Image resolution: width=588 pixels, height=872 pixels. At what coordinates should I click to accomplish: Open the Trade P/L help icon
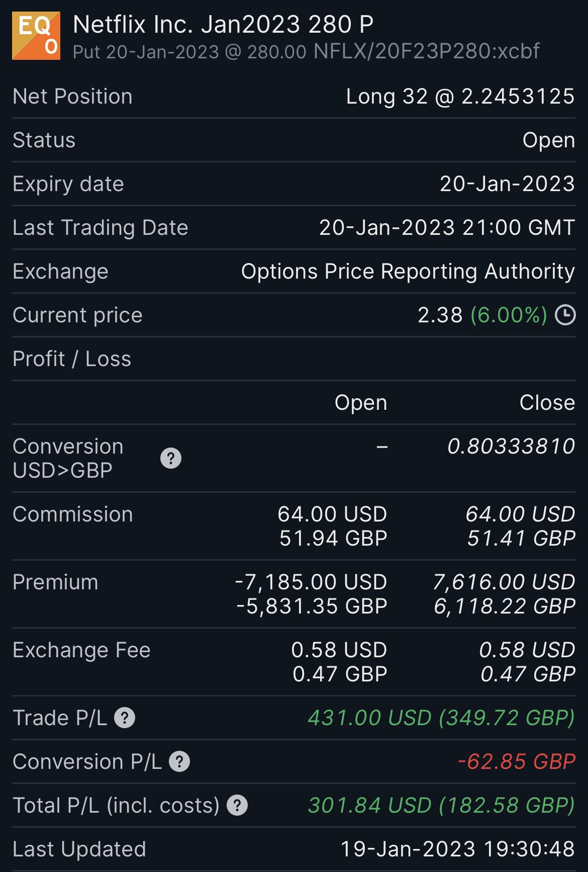[125, 718]
